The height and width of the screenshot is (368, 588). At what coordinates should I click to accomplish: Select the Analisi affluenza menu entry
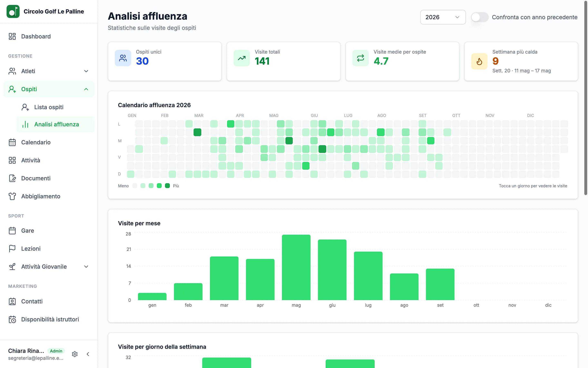tap(55, 124)
